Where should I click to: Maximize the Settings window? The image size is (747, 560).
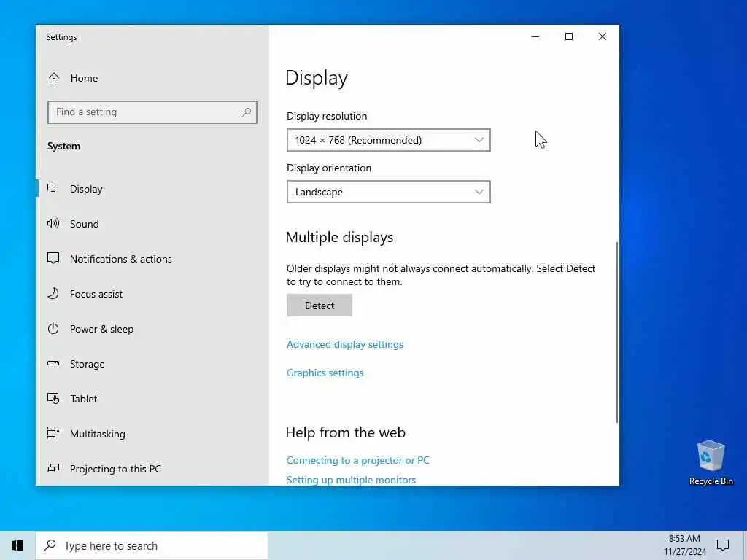pos(569,36)
